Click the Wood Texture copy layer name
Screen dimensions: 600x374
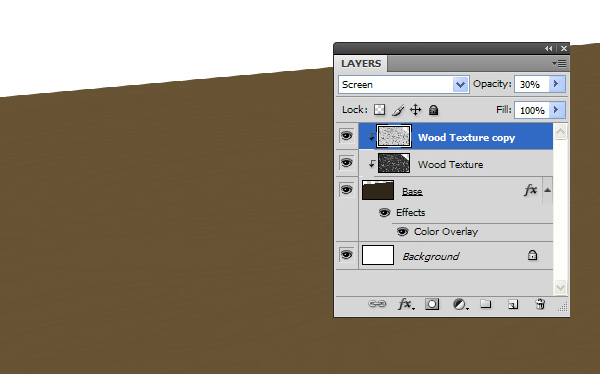point(466,138)
